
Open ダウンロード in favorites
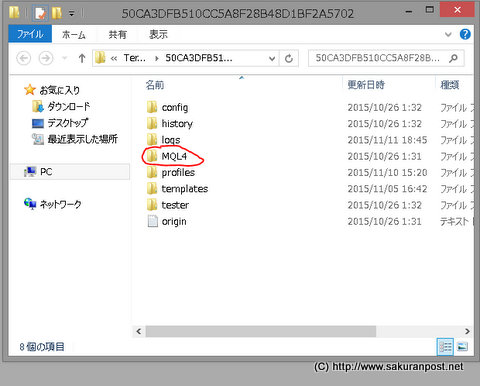point(61,107)
